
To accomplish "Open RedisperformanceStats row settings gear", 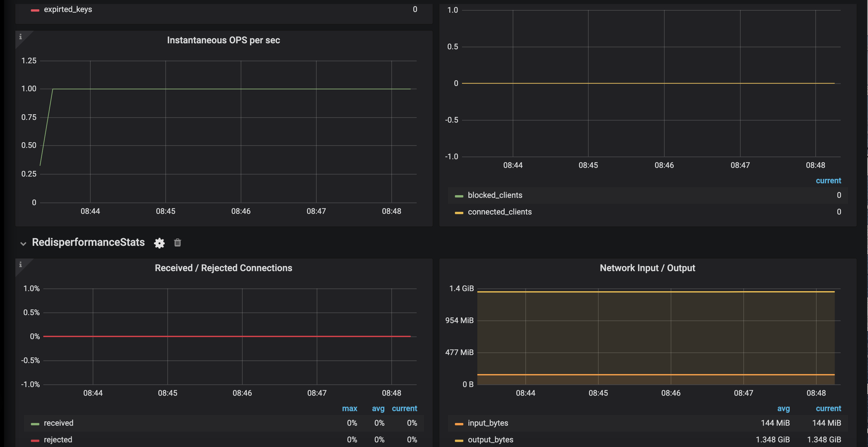I will tap(159, 243).
